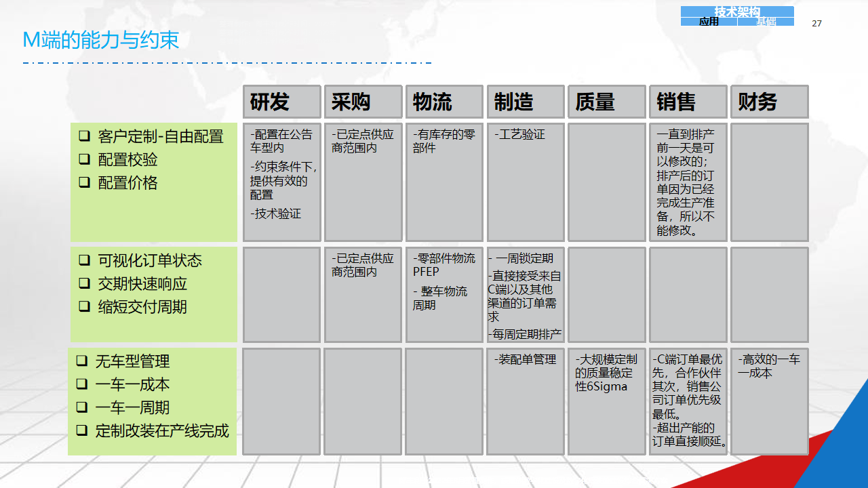The image size is (868, 488).
Task: Click the text -约束条件下,提供有效的配置
Action: 283,180
